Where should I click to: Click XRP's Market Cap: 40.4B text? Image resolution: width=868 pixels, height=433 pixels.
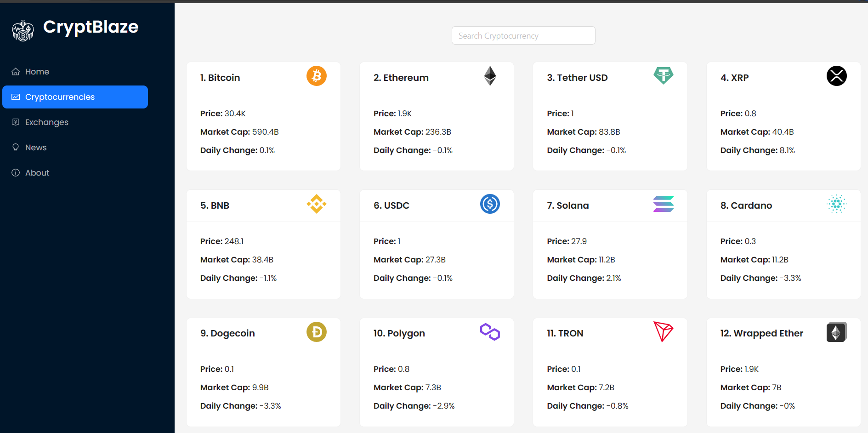(x=757, y=132)
